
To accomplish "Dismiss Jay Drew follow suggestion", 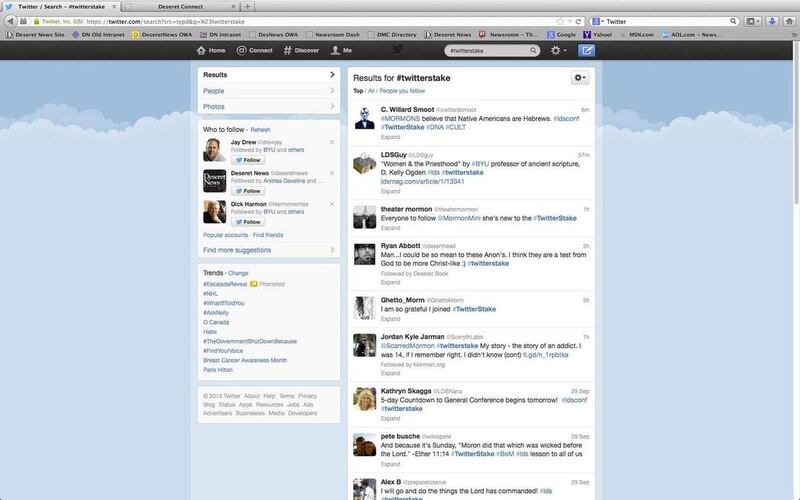I will coord(332,142).
